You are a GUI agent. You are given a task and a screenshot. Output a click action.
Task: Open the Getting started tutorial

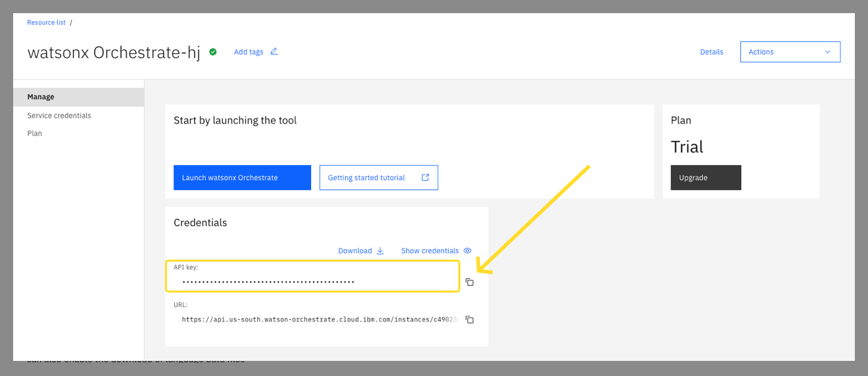[x=379, y=177]
